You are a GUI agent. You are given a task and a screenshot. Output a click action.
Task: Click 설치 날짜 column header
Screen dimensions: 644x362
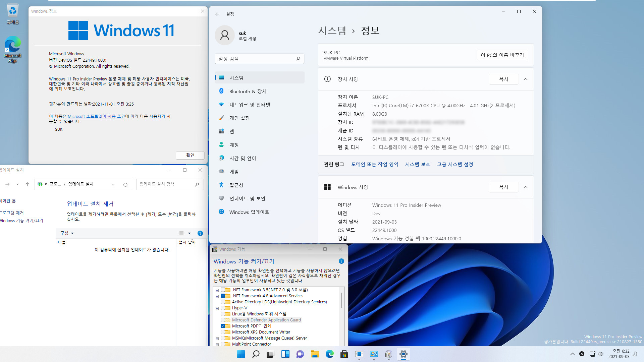pos(187,242)
